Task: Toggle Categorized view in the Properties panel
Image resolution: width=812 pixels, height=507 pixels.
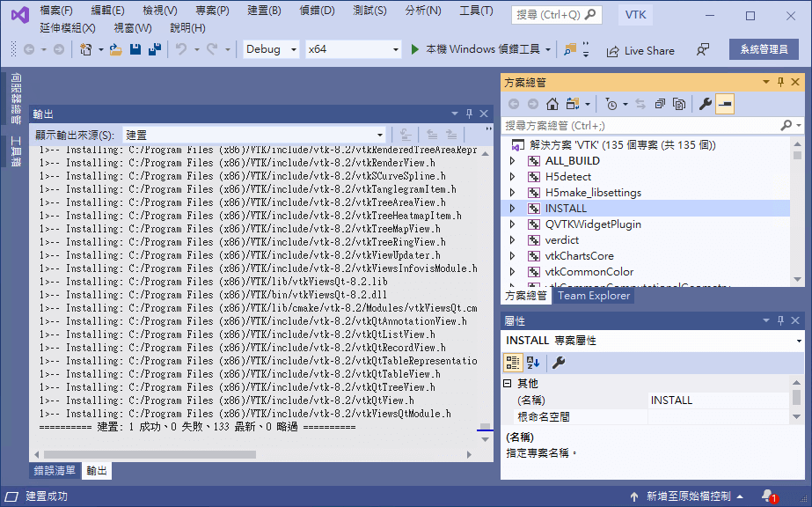Action: [x=513, y=363]
